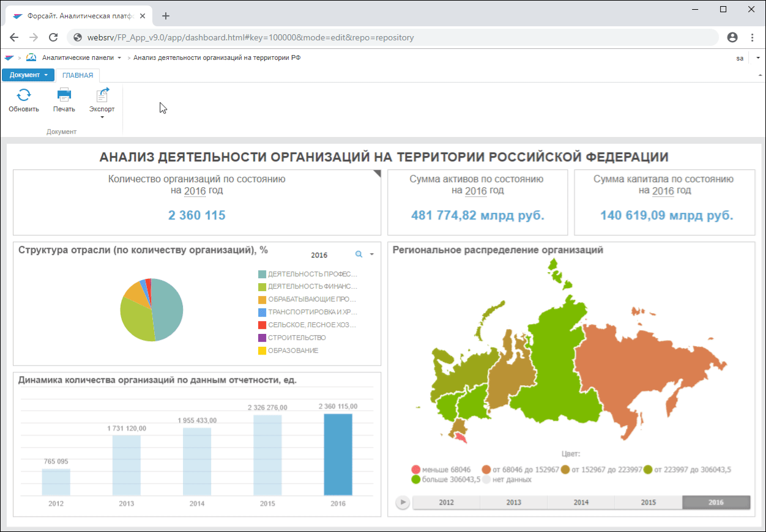
Task: Expand the Документ dropdown button
Action: pyautogui.click(x=28, y=75)
